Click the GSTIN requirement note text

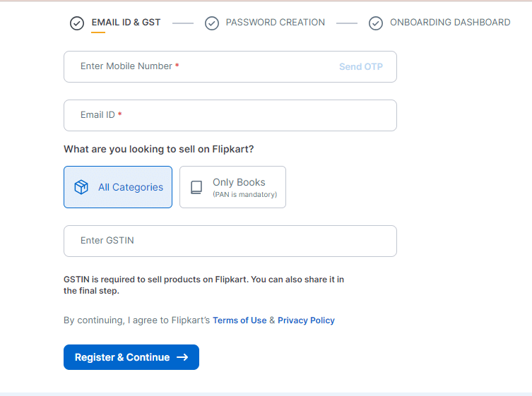click(x=204, y=285)
